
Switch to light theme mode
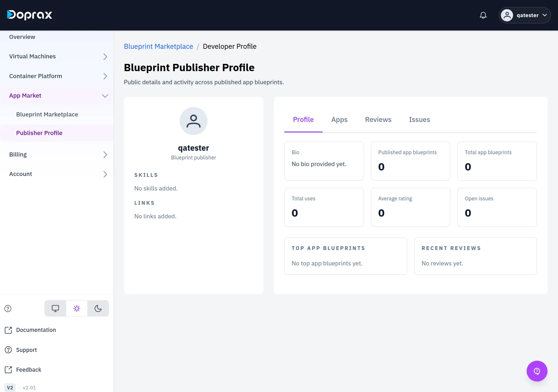[77, 308]
